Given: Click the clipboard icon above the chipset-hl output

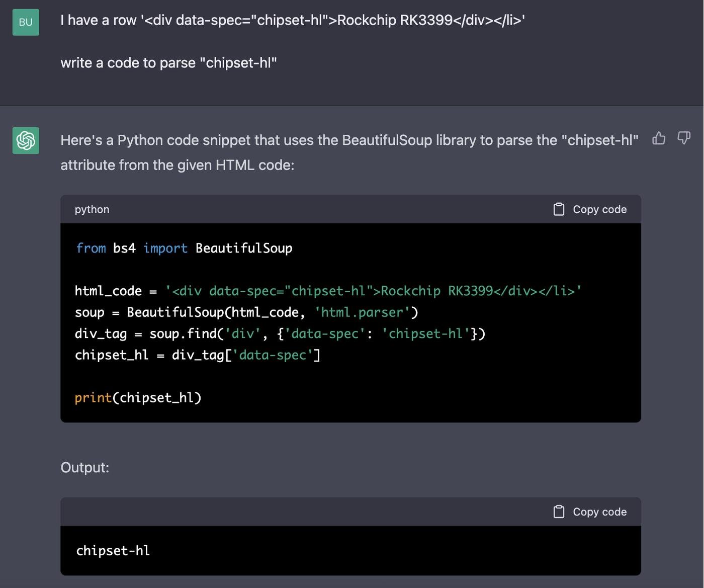Looking at the screenshot, I should (x=559, y=512).
